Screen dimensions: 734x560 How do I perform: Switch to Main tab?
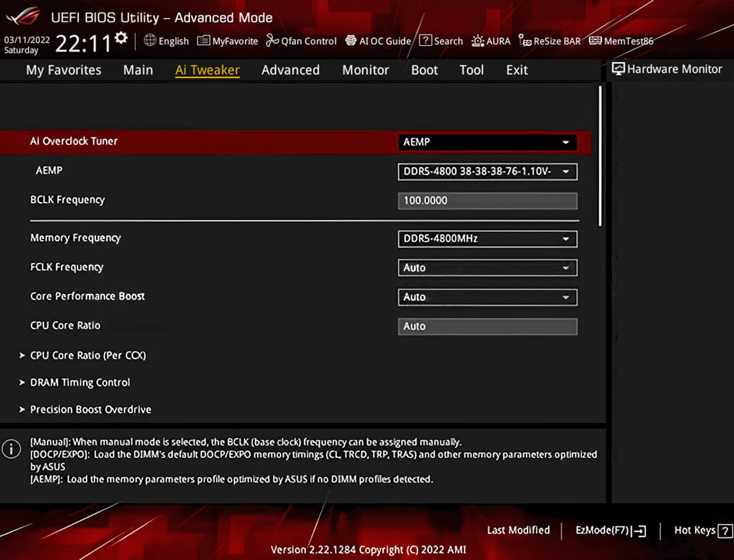(x=138, y=70)
